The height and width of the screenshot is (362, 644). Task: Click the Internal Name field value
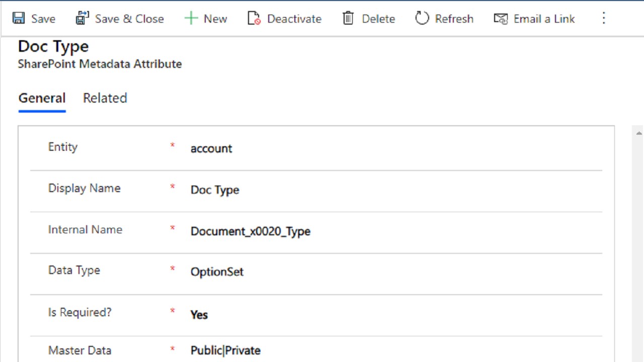coord(250,231)
